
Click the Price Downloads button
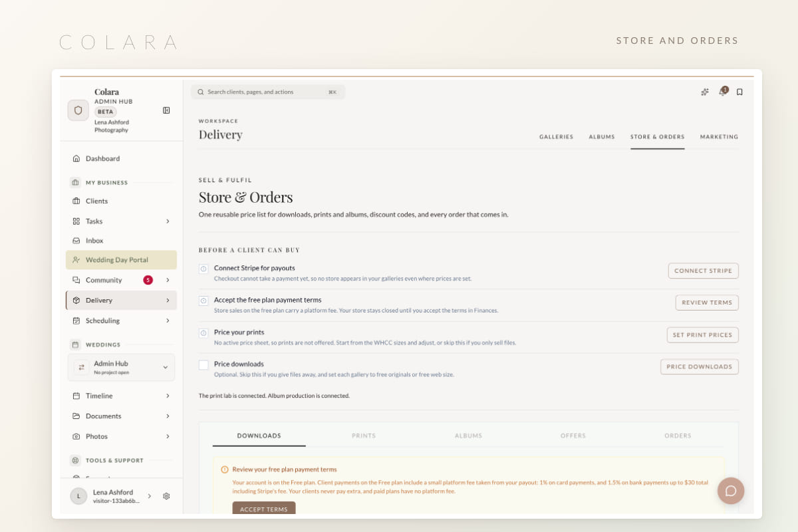[x=700, y=366]
